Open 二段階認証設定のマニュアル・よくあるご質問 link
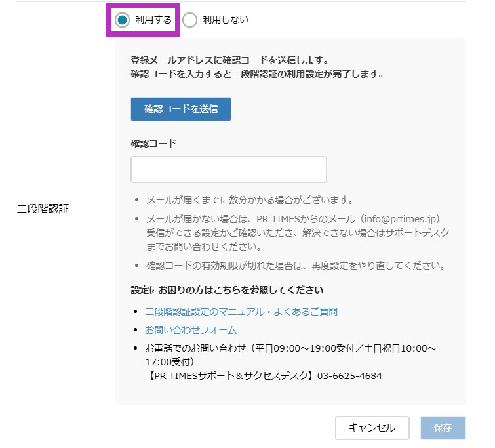 point(241,312)
